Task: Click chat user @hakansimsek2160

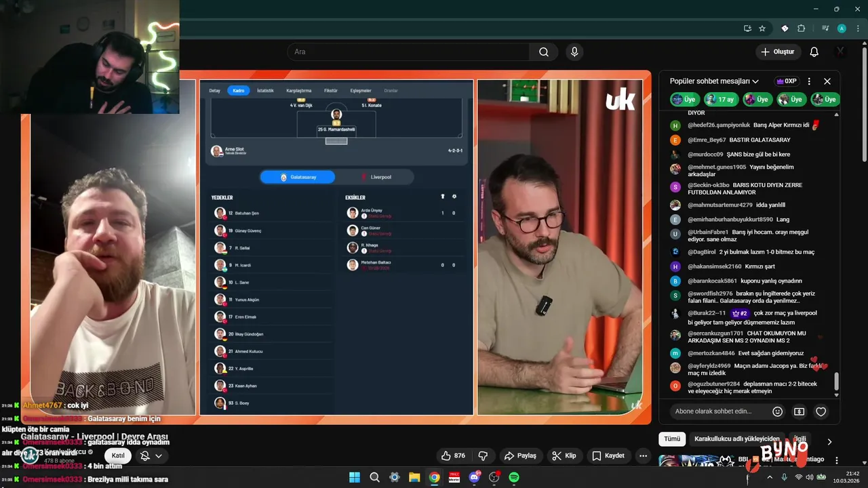Action: coord(715,266)
